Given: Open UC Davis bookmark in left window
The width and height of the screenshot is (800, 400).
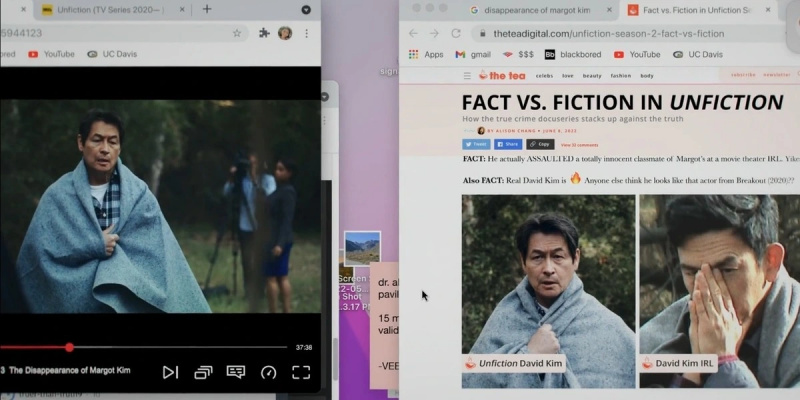Looking at the screenshot, I should [x=112, y=54].
